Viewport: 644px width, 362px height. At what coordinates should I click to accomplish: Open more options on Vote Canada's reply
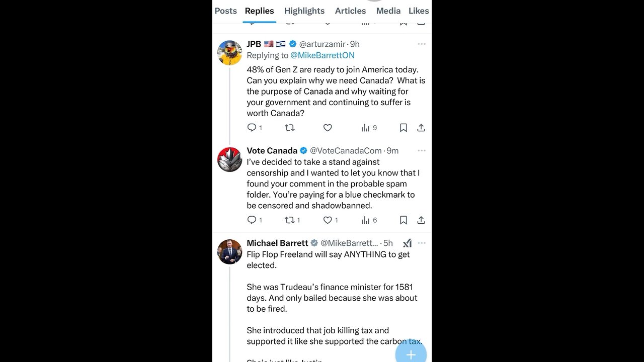coord(422,151)
